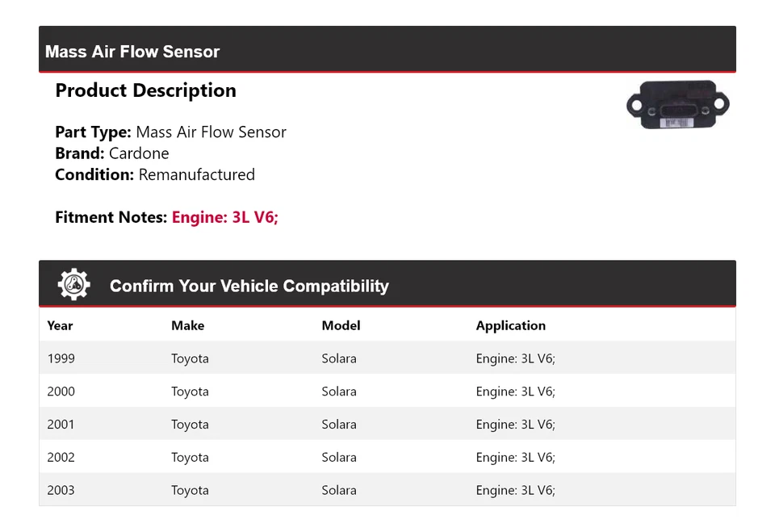Click the Brand: Cardone line

point(112,153)
